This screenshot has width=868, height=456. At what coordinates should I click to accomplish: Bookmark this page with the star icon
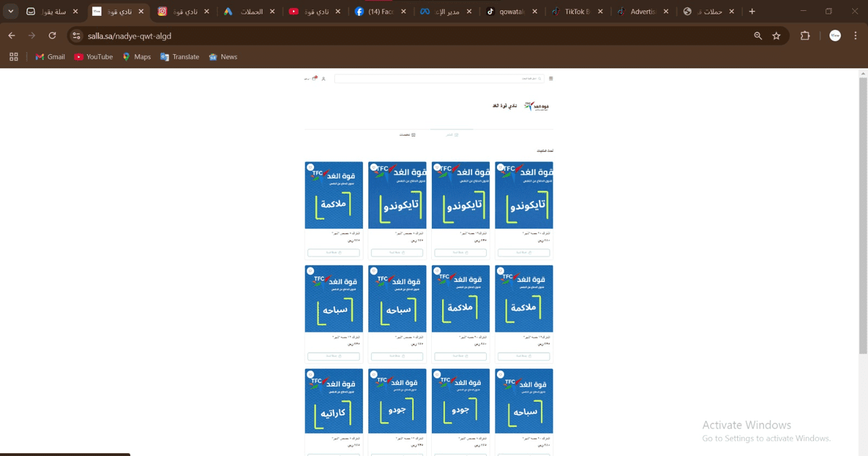click(x=776, y=35)
